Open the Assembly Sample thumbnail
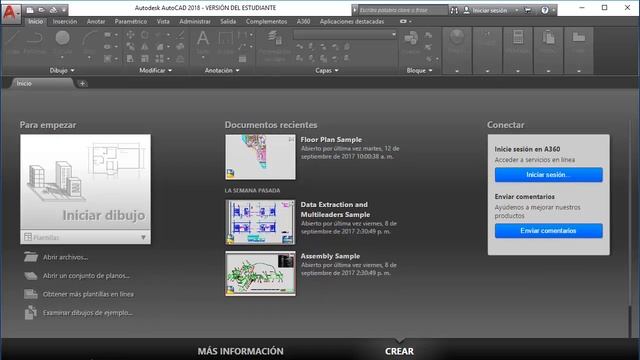Image resolution: width=640 pixels, height=360 pixels. 260,273
